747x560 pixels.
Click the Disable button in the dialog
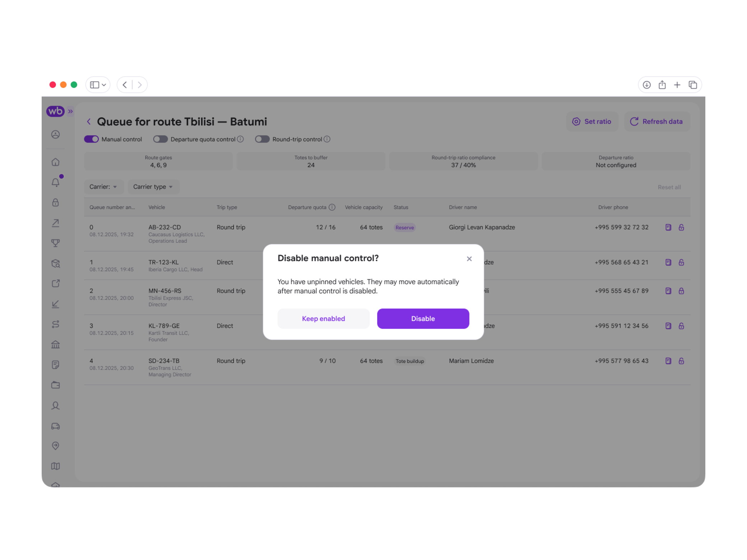pos(423,318)
